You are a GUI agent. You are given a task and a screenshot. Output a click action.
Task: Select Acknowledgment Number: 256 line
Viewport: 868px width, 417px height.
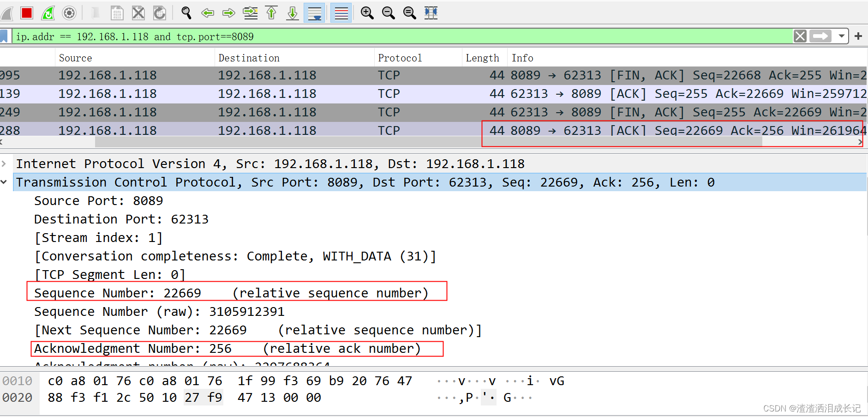227,349
